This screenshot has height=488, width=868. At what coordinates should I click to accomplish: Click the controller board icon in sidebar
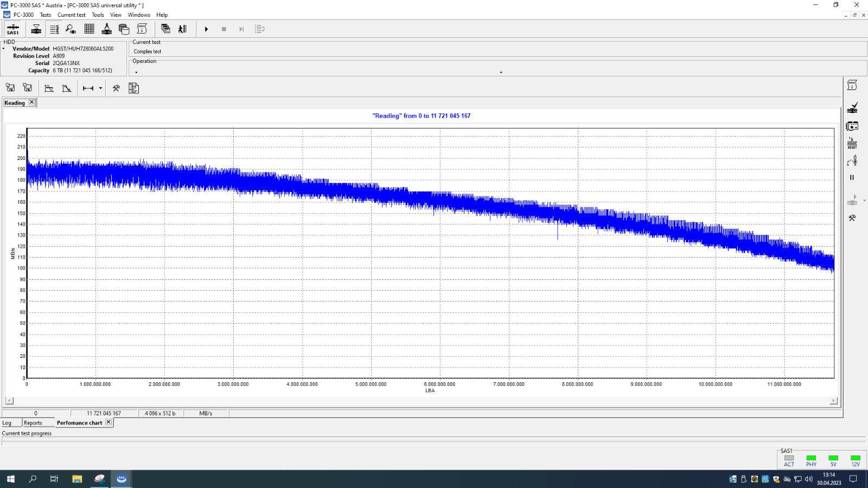852,126
